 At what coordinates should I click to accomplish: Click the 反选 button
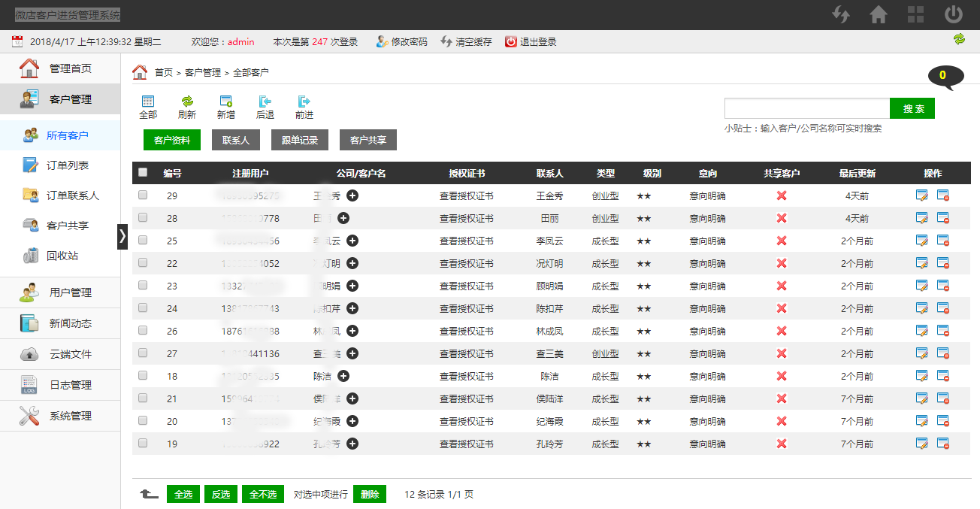pyautogui.click(x=221, y=494)
